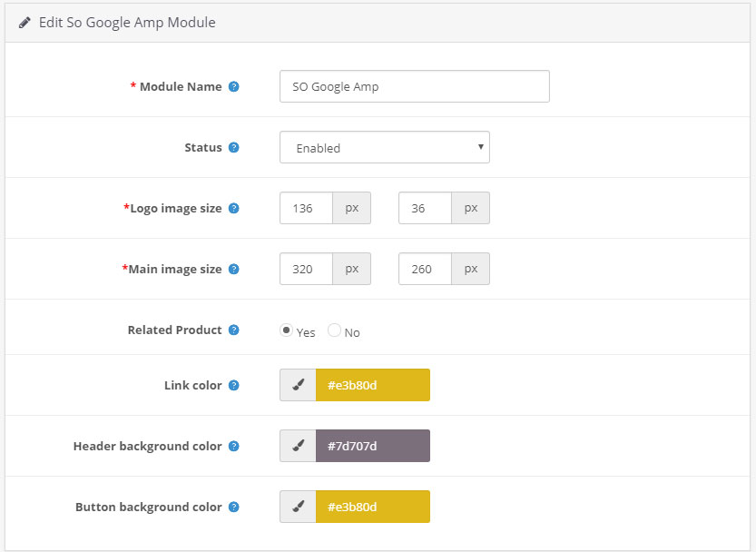The width and height of the screenshot is (756, 552).
Task: Click help icon beside Logo image size
Action: pos(234,209)
